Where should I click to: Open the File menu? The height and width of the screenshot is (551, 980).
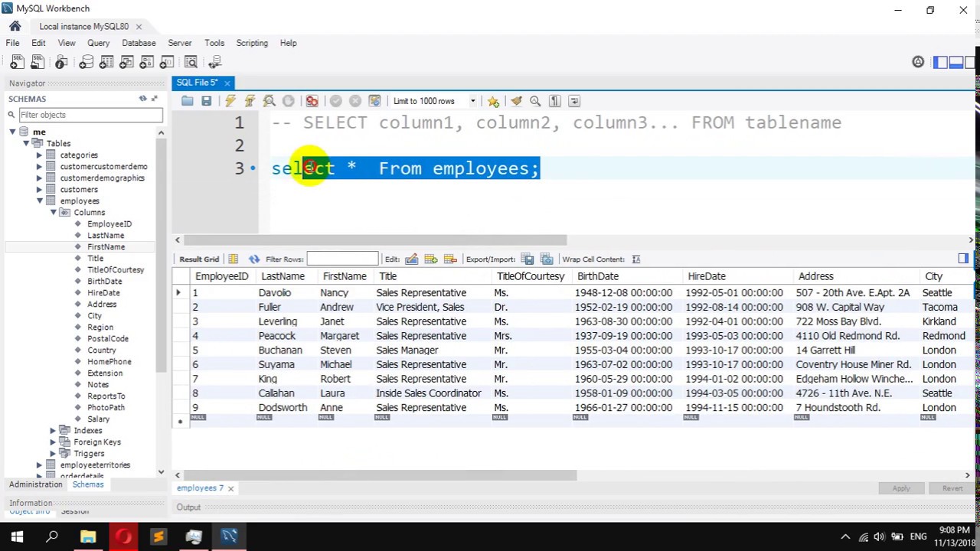tap(13, 43)
